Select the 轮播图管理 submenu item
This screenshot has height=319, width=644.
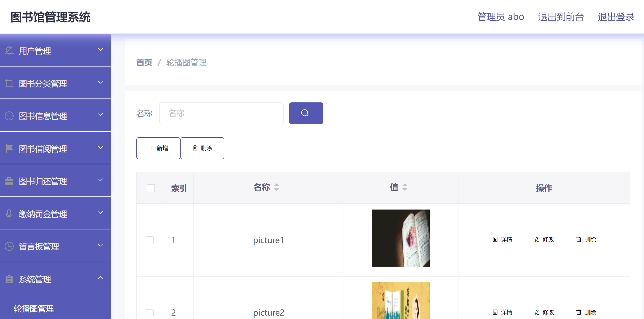(34, 309)
